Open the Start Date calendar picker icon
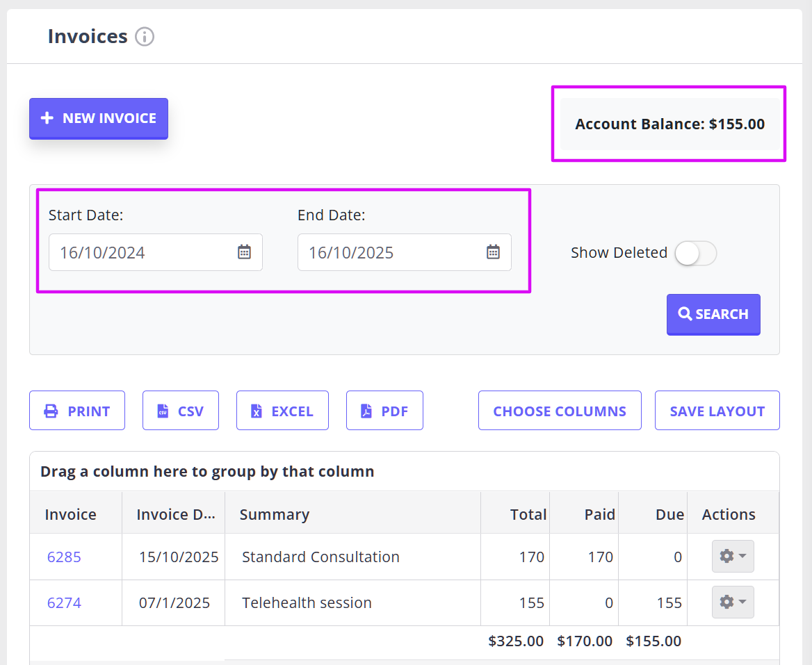The width and height of the screenshot is (812, 665). pos(244,252)
